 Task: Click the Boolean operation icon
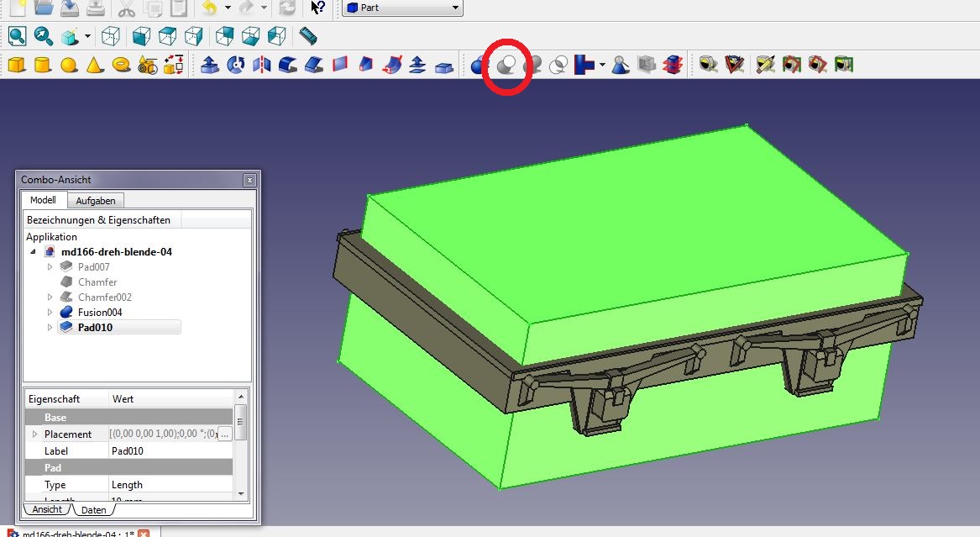(479, 65)
